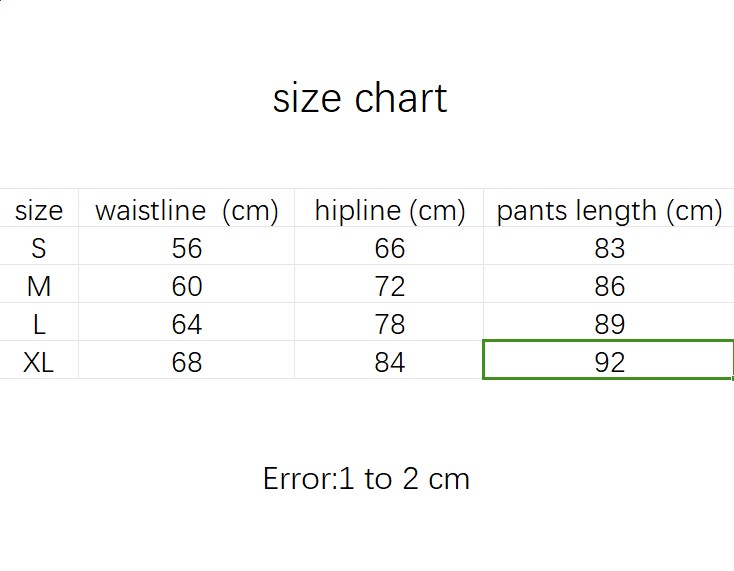Screen dimensions: 734x571
Task: Click the "hipline (cm)" header cell
Action: pyautogui.click(x=390, y=210)
